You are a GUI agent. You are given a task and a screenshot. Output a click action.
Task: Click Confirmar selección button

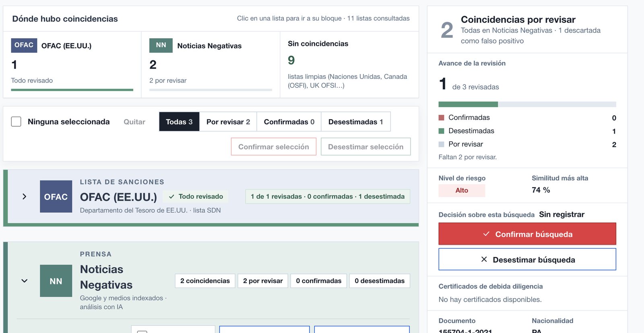(x=274, y=146)
